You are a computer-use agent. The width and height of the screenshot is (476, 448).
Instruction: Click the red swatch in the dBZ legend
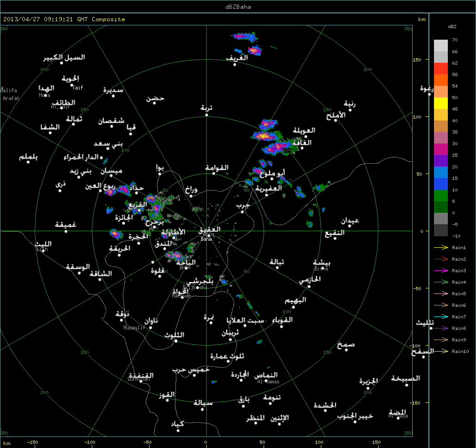(441, 69)
